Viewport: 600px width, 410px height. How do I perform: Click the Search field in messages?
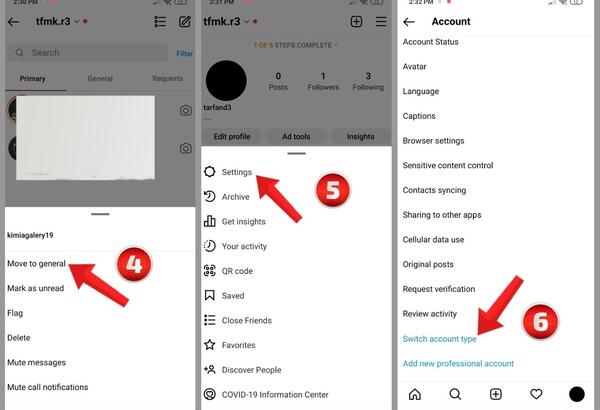(88, 52)
